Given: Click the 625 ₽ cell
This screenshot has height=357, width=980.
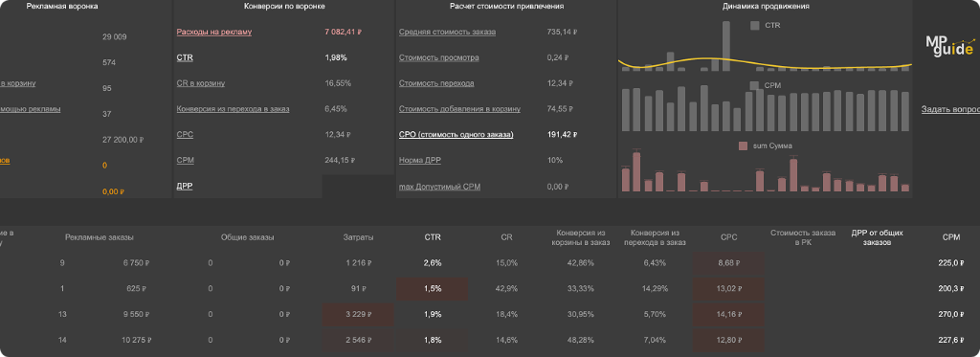Looking at the screenshot, I should (135, 289).
